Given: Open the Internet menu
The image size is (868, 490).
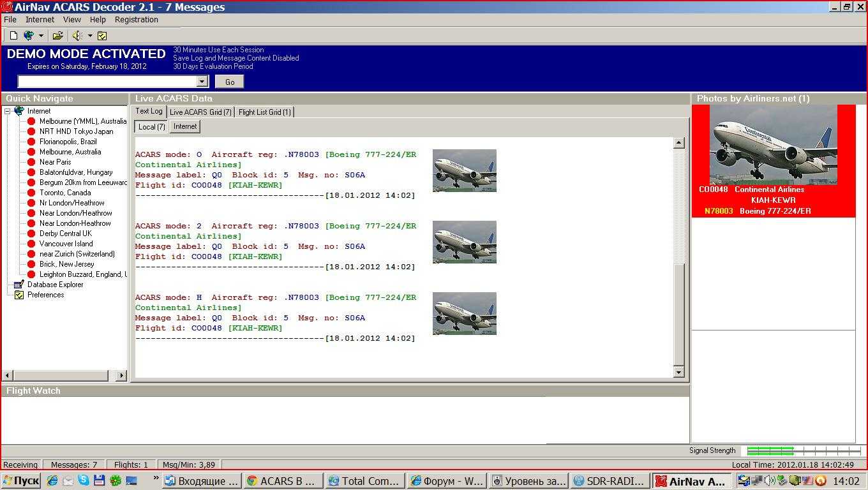Looking at the screenshot, I should point(40,20).
